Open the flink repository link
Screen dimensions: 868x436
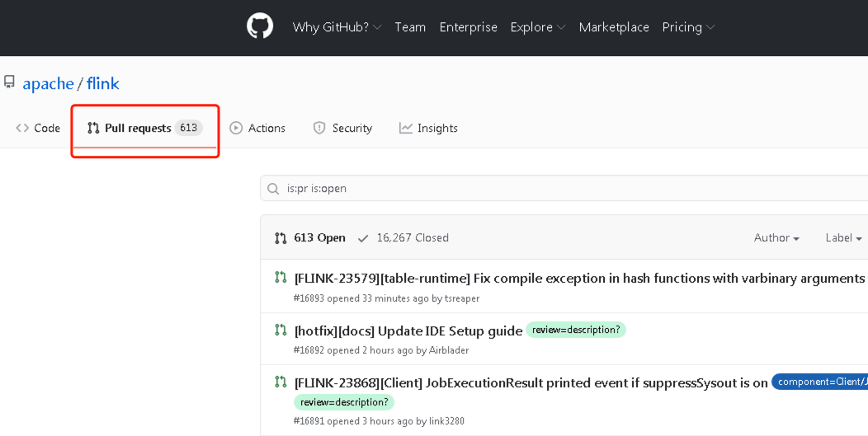(x=103, y=83)
